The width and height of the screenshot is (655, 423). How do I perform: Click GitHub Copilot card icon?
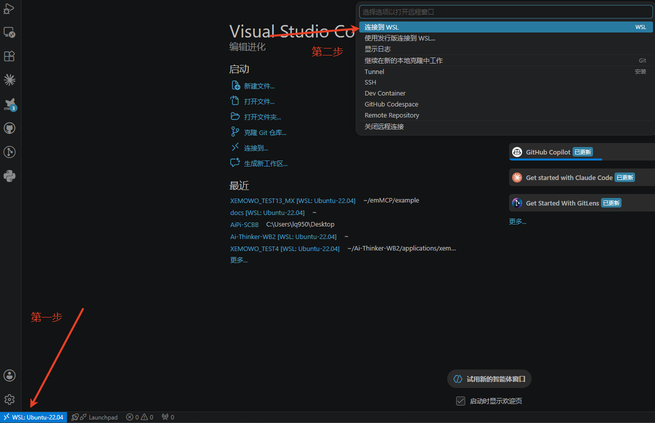coord(517,152)
